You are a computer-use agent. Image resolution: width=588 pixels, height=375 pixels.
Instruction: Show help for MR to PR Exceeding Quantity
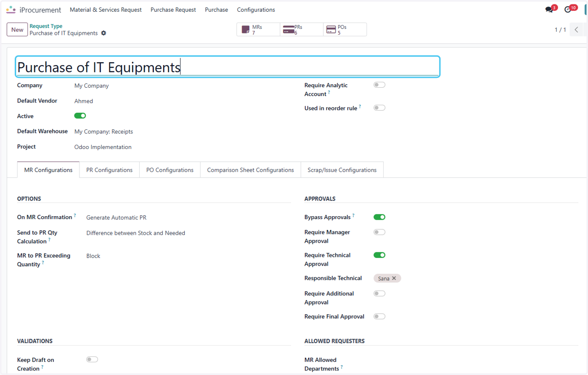[x=43, y=263]
